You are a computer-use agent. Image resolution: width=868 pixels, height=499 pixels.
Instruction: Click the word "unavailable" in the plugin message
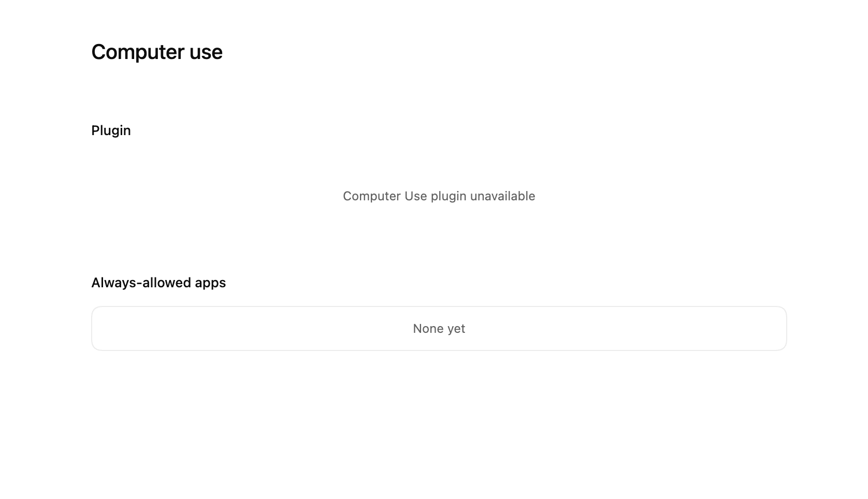[x=502, y=196]
